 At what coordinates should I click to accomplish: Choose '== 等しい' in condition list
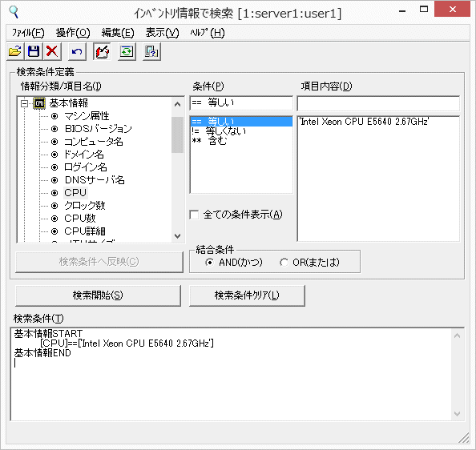click(241, 122)
